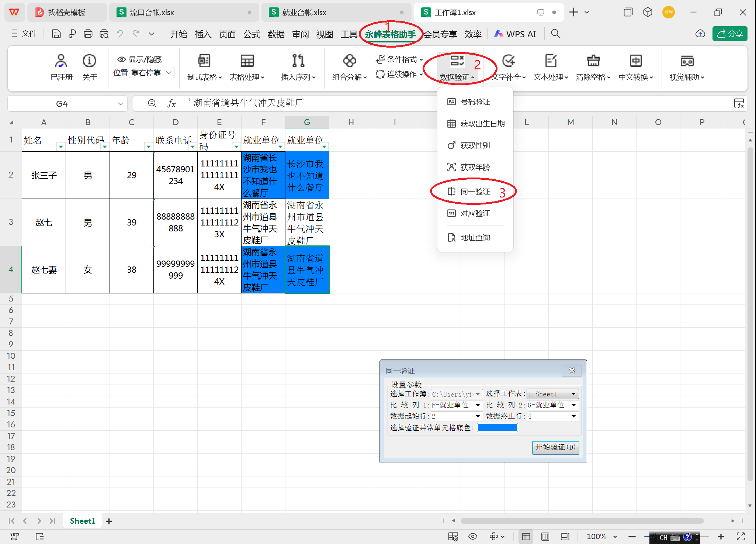Switch to page break preview view

[545, 537]
